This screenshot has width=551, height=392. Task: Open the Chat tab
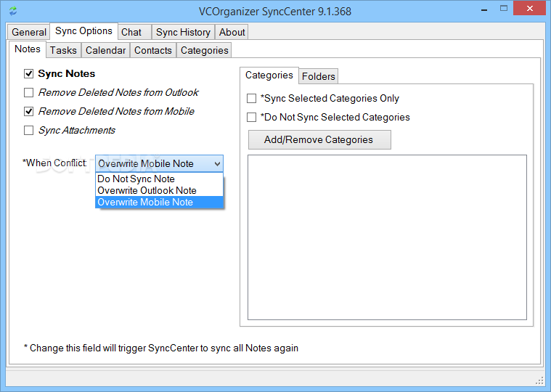coord(134,32)
